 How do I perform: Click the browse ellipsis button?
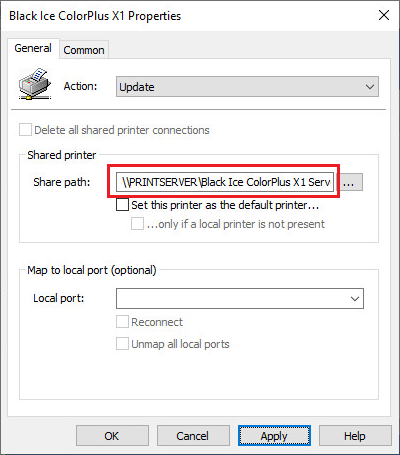tap(349, 182)
